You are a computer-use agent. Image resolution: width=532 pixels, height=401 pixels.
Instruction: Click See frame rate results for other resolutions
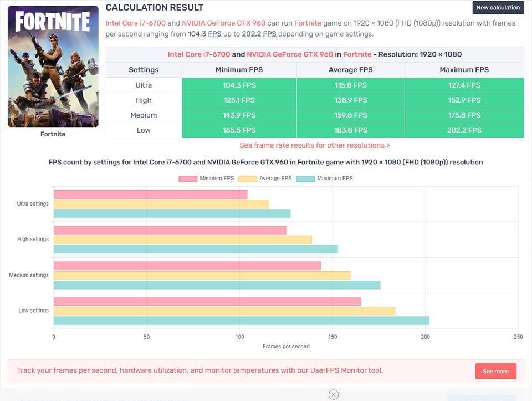tap(315, 145)
